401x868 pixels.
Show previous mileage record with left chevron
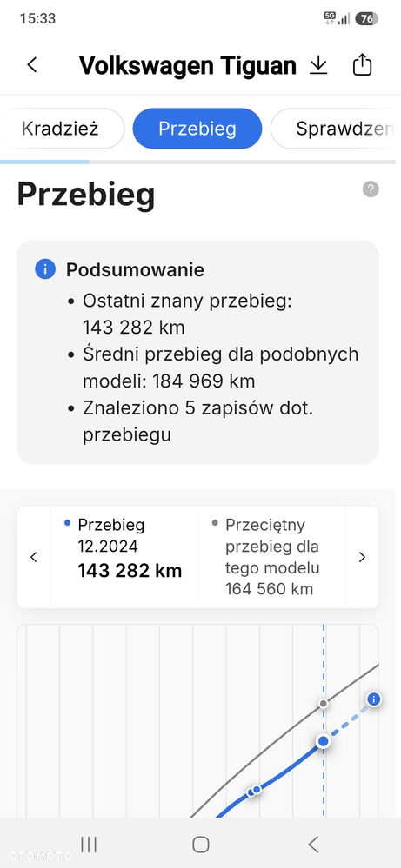(x=34, y=557)
